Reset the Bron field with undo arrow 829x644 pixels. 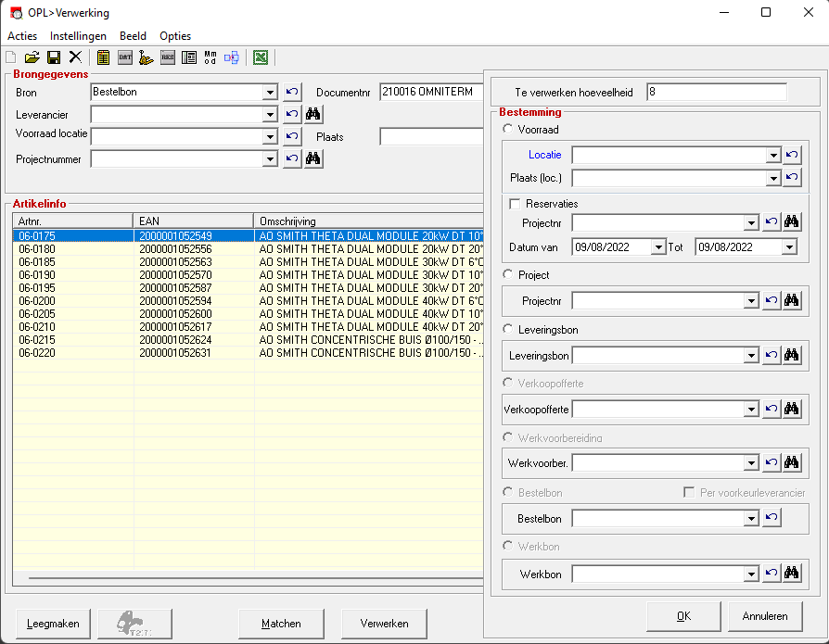292,92
